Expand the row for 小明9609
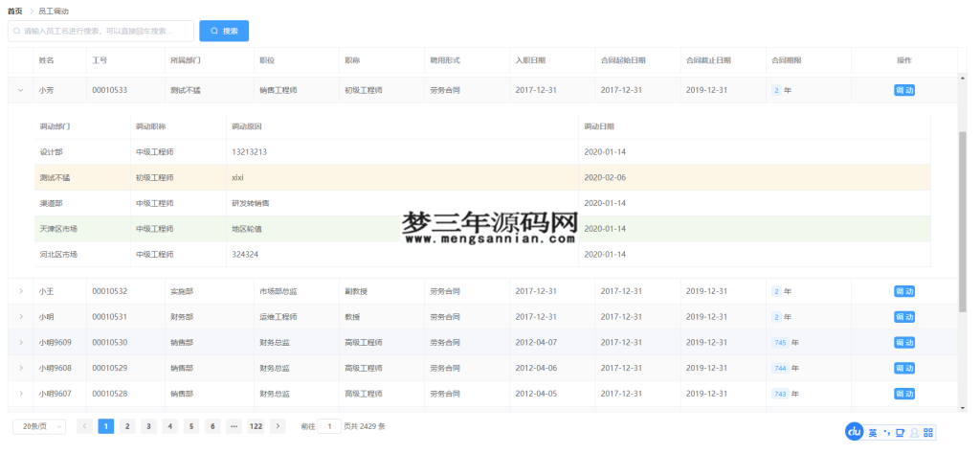The width and height of the screenshot is (980, 454). click(x=20, y=343)
